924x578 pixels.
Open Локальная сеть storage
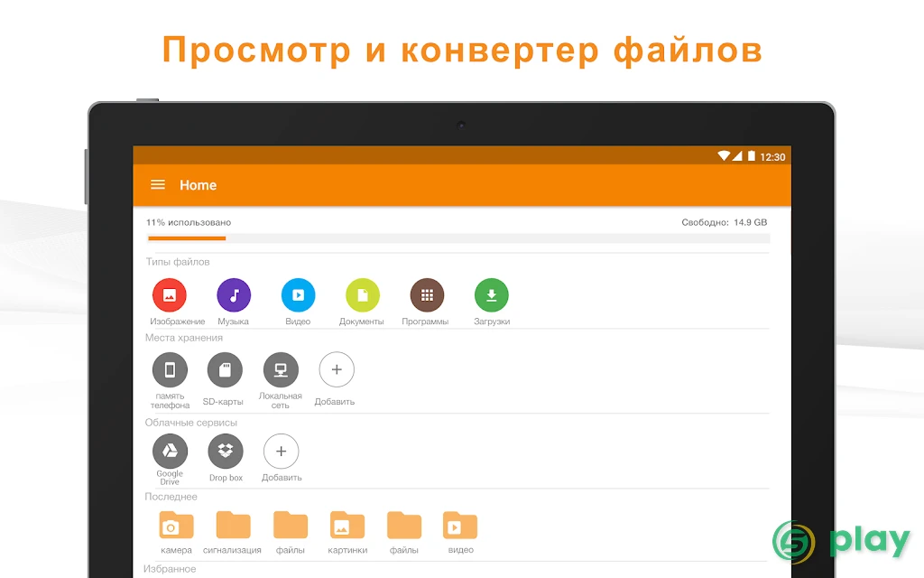click(281, 369)
